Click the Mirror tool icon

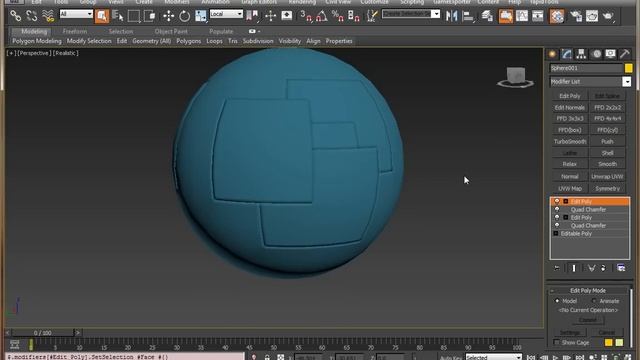451,16
